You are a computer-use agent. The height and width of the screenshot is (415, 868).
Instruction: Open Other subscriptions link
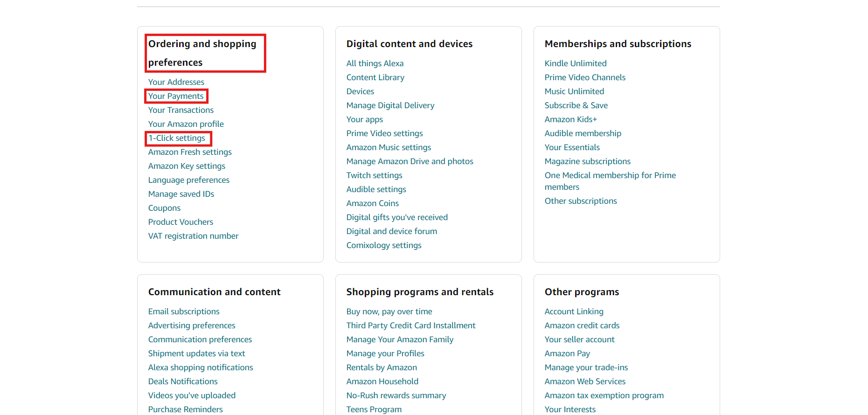[581, 201]
